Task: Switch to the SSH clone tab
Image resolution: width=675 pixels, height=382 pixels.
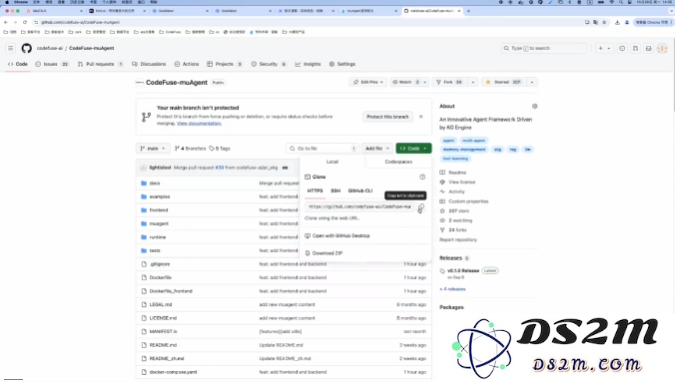Action: (336, 191)
